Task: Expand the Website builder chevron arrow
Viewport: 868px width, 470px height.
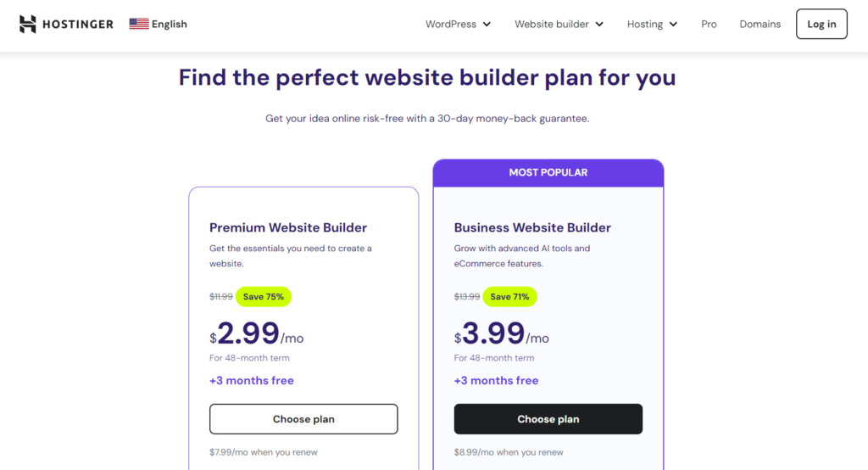Action: tap(599, 25)
